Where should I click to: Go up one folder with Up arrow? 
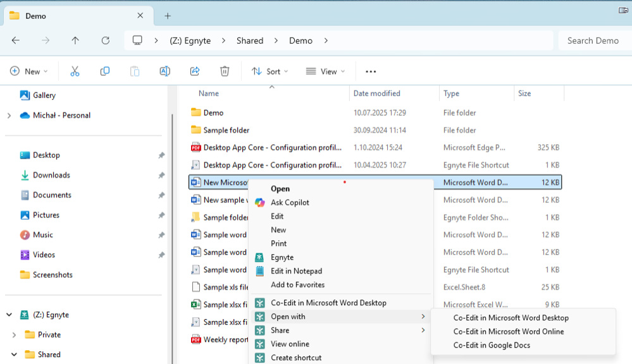click(x=75, y=40)
